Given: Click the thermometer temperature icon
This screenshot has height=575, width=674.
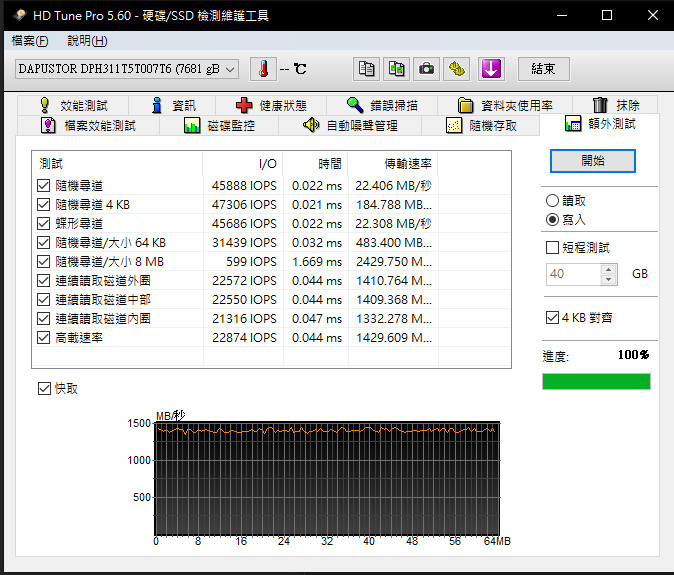Looking at the screenshot, I should tap(263, 69).
